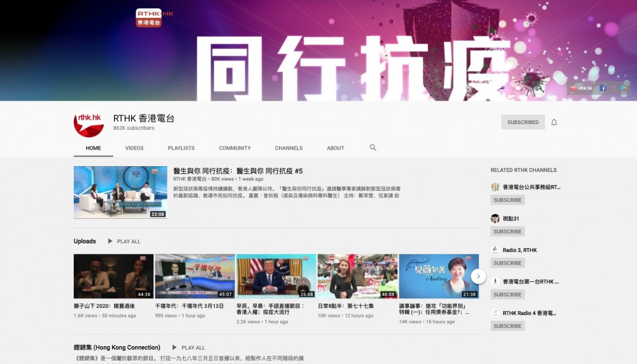The height and width of the screenshot is (364, 637).
Task: Open the rthk.hk website link in banner
Action: 582,88
